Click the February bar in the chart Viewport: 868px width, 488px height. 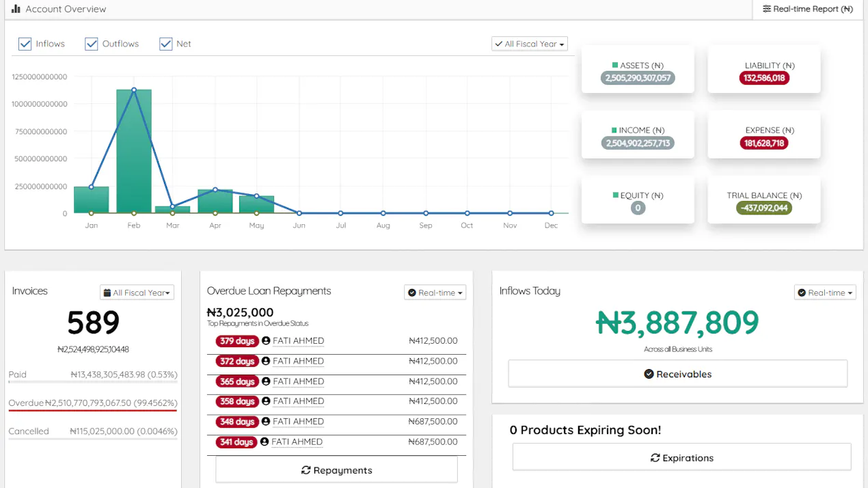point(134,151)
